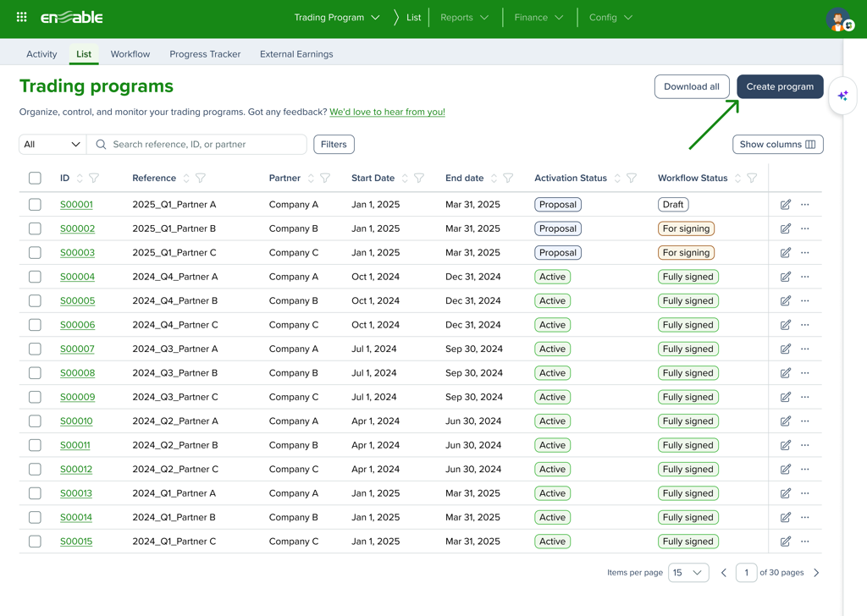Image resolution: width=867 pixels, height=616 pixels.
Task: Open the app grid launcher icon
Action: coord(22,17)
